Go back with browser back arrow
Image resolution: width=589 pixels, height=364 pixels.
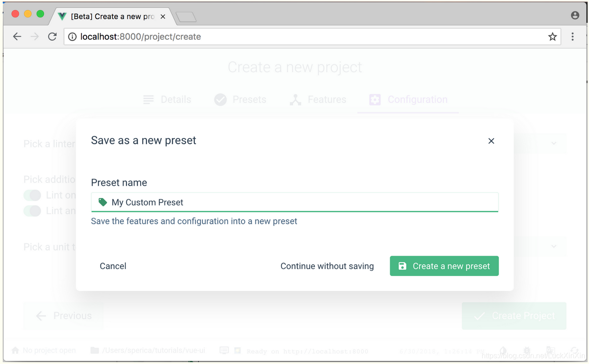(x=17, y=37)
